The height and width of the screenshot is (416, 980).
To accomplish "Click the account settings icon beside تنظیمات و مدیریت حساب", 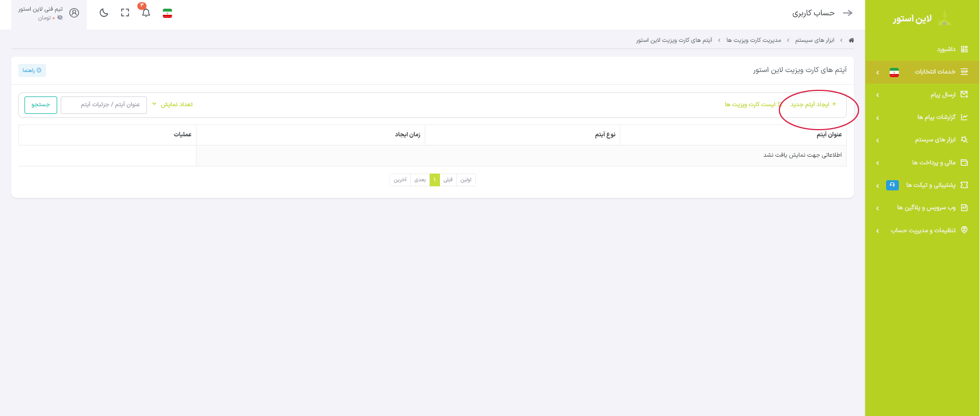I will point(964,230).
